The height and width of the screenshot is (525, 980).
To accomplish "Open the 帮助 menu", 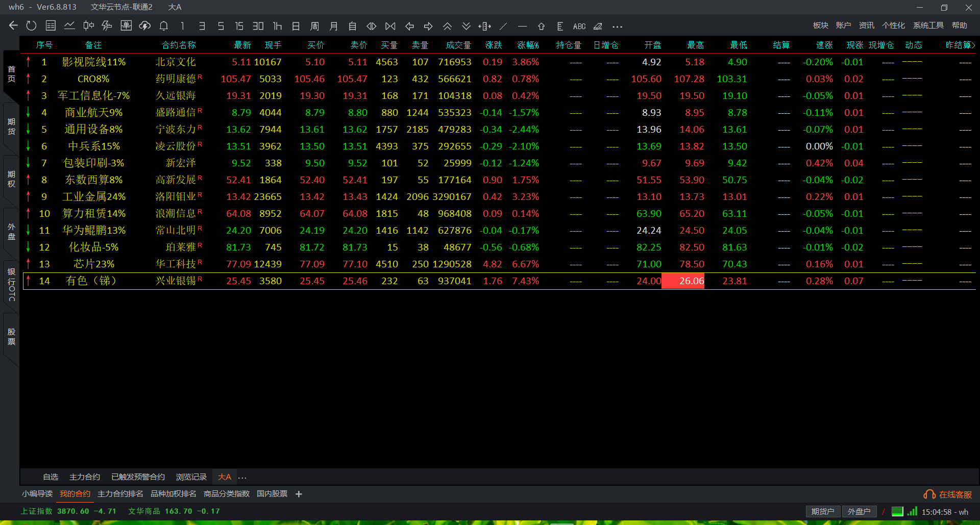I will click(x=960, y=26).
